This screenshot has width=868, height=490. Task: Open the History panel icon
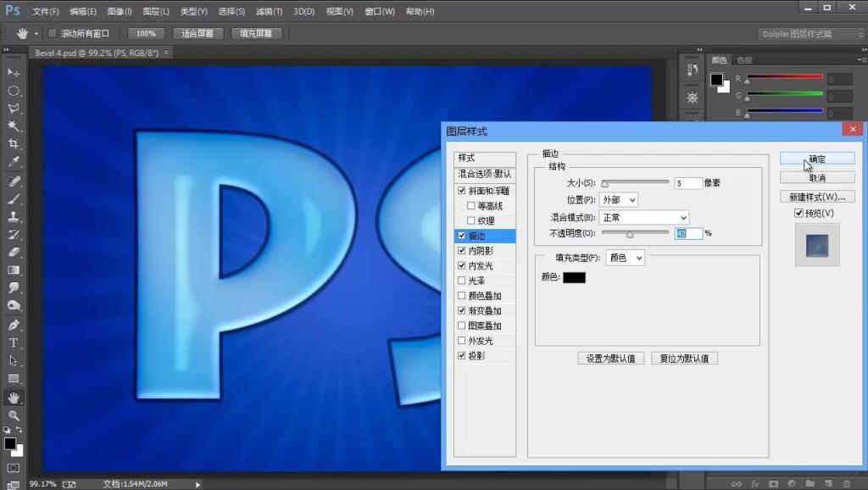(x=692, y=70)
